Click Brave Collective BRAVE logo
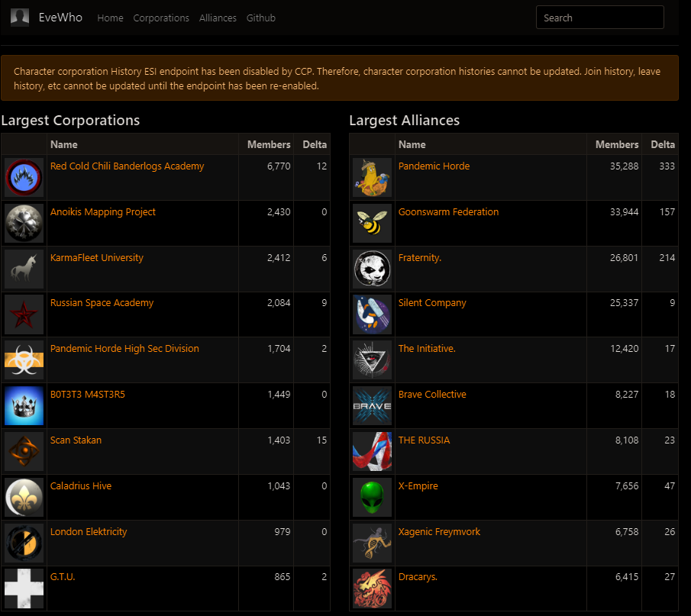 pos(373,406)
